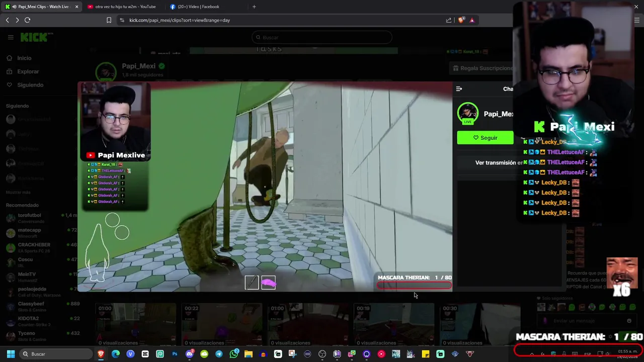Viewport: 644px width, 362px height.
Task: Click the Windows taskbar Buscar search box
Action: [x=56, y=354]
